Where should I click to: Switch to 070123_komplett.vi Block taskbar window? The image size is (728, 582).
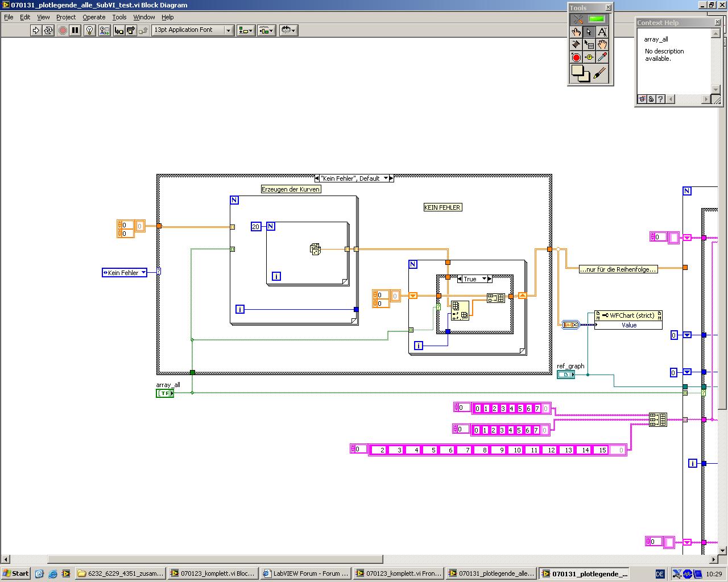click(x=213, y=573)
